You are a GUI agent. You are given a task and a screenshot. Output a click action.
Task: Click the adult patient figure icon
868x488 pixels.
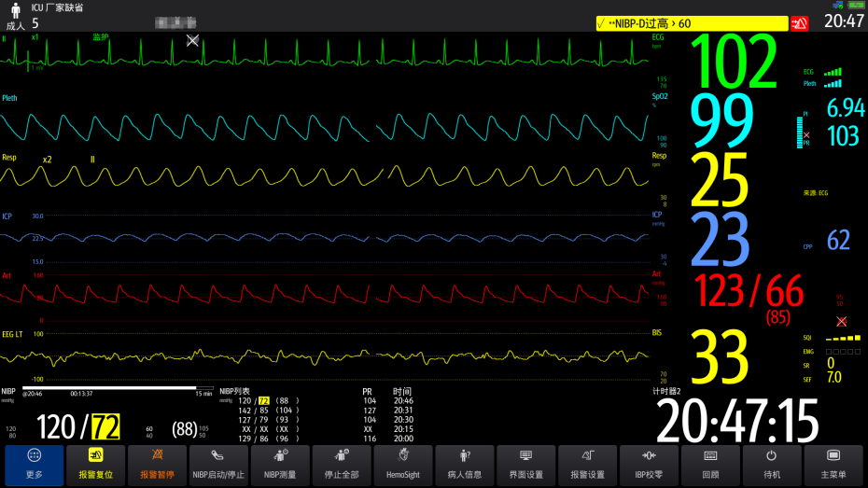tap(16, 10)
